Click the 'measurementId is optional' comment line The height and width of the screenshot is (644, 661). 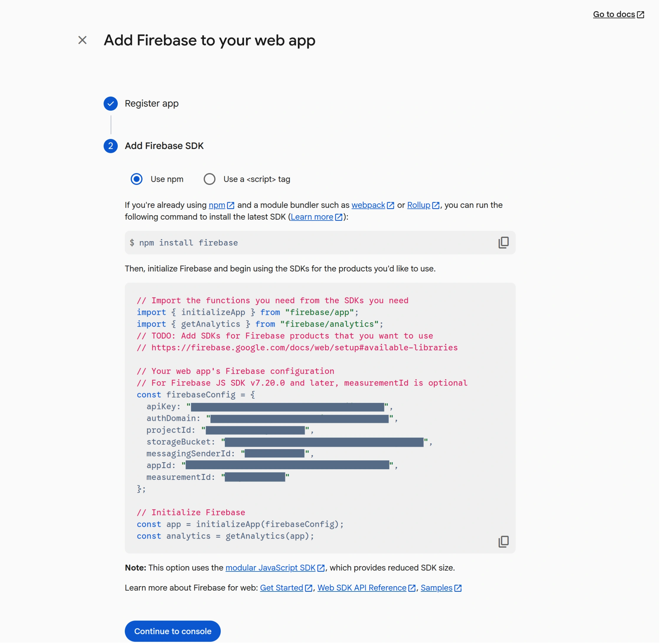(x=303, y=384)
